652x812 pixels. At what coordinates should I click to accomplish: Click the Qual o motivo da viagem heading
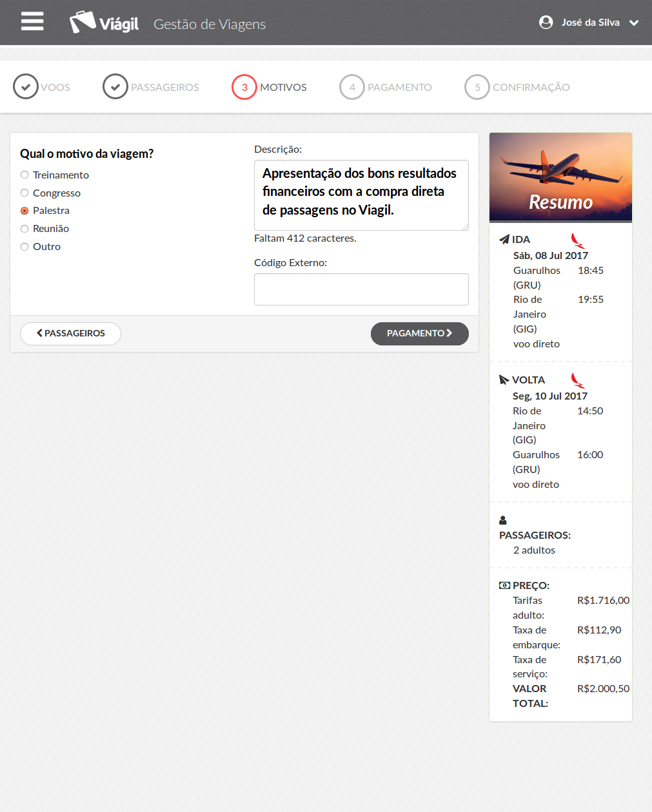pyautogui.click(x=87, y=153)
